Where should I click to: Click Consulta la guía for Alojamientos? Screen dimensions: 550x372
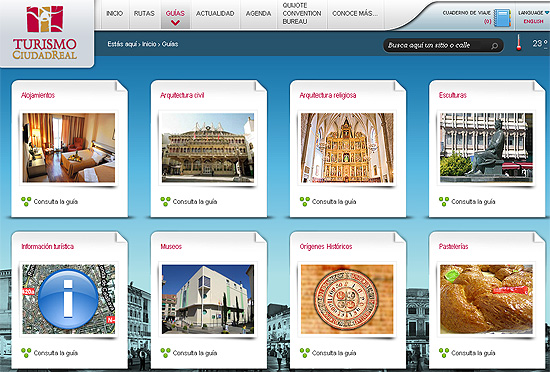[x=56, y=202]
